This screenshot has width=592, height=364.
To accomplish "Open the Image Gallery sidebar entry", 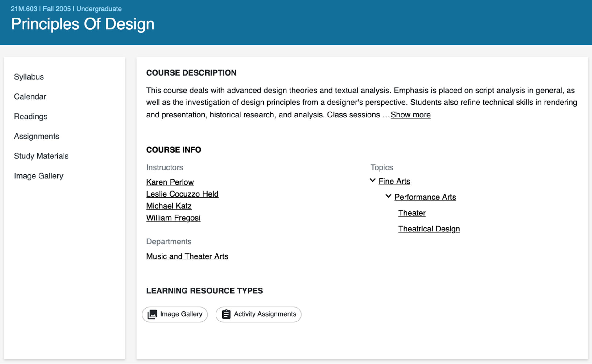I will (x=39, y=176).
